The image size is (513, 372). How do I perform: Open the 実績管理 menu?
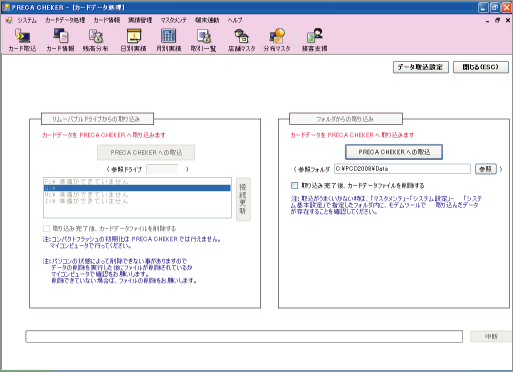point(140,20)
